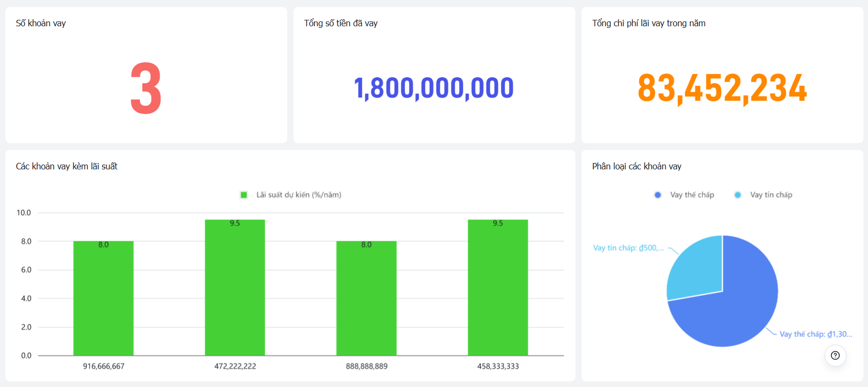Click the y-axis label 10.0

tap(24, 213)
